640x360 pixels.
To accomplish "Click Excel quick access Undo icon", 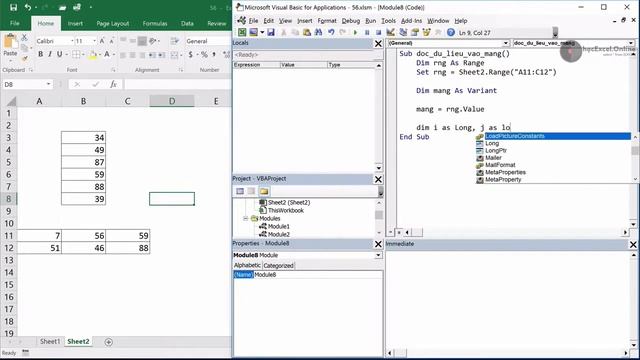I will pyautogui.click(x=28, y=7).
